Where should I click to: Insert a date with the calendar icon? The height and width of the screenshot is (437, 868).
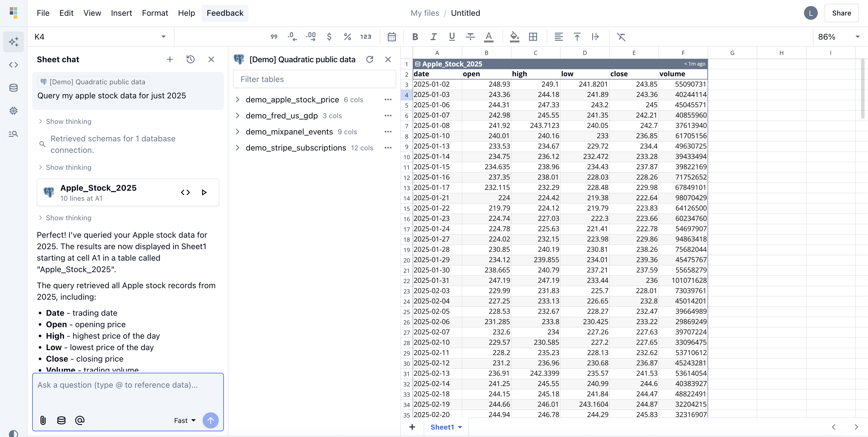[x=392, y=37]
